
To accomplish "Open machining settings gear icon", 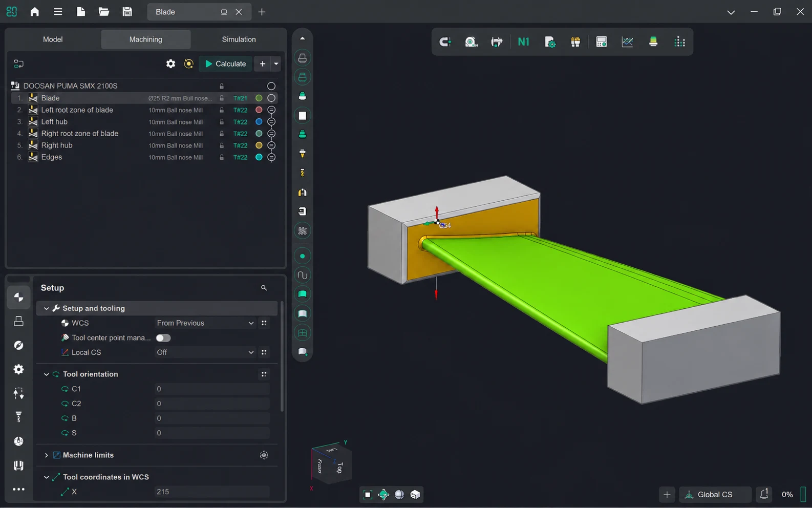I will click(170, 63).
